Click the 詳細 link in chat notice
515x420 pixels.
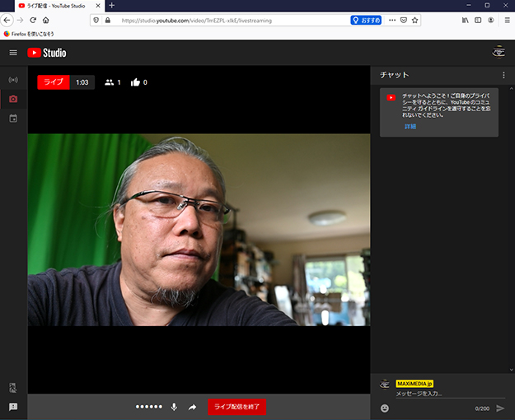point(410,127)
